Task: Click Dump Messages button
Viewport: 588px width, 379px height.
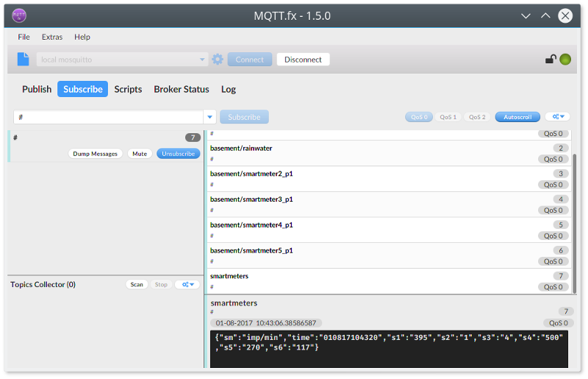Action: click(96, 154)
